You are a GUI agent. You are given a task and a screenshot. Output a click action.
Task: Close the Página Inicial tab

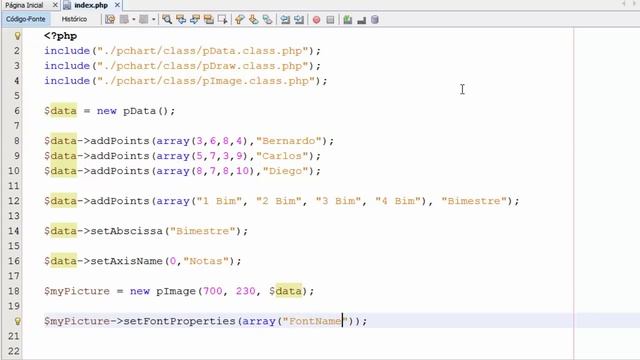click(55, 5)
